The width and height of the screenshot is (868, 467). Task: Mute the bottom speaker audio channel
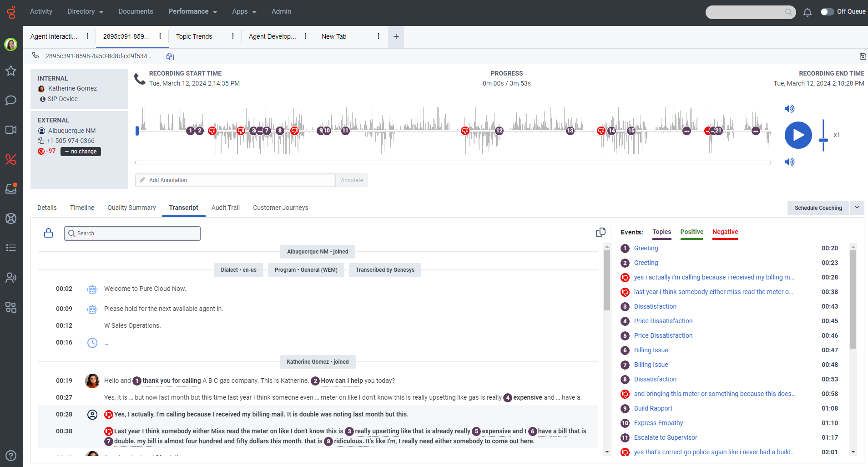[790, 162]
